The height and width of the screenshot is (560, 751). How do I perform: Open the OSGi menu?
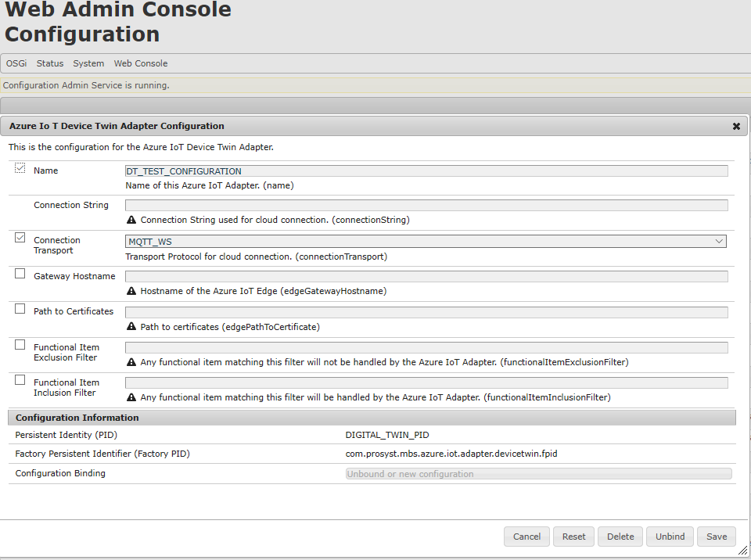tap(16, 63)
